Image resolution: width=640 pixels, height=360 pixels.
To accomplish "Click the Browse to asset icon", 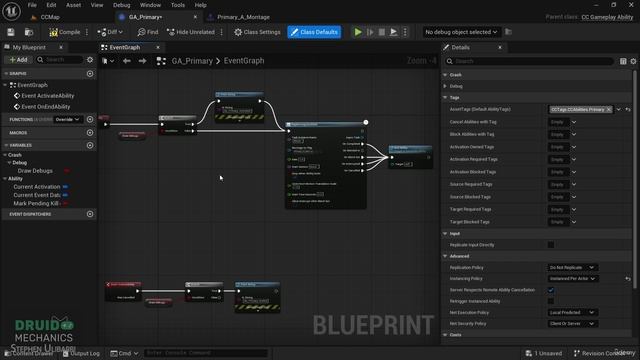I will [29, 32].
